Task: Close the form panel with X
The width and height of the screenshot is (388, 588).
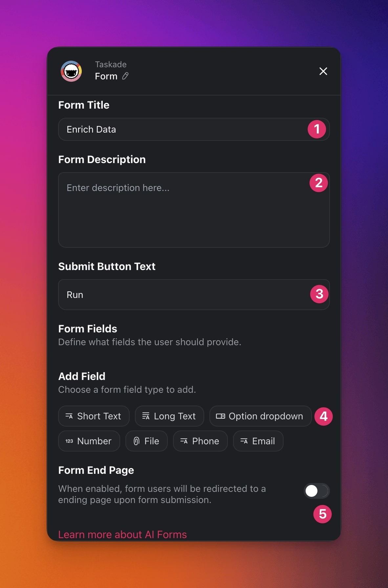Action: tap(323, 71)
